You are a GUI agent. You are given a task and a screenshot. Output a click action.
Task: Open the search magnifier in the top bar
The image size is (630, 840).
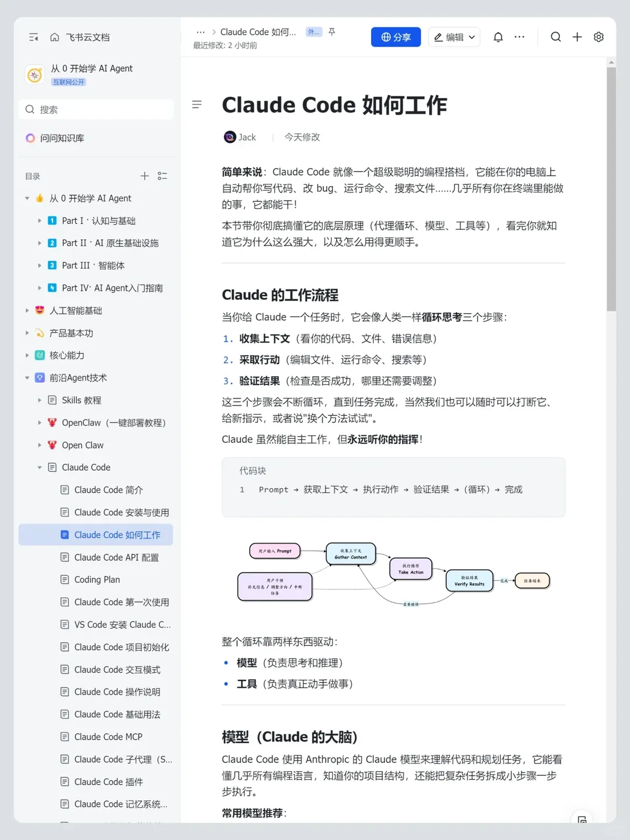coord(556,37)
